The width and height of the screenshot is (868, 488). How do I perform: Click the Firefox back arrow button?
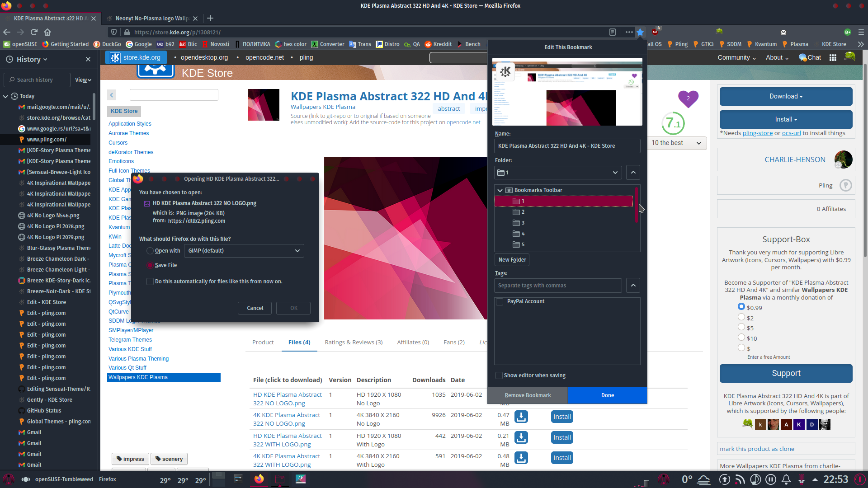pyautogui.click(x=7, y=32)
